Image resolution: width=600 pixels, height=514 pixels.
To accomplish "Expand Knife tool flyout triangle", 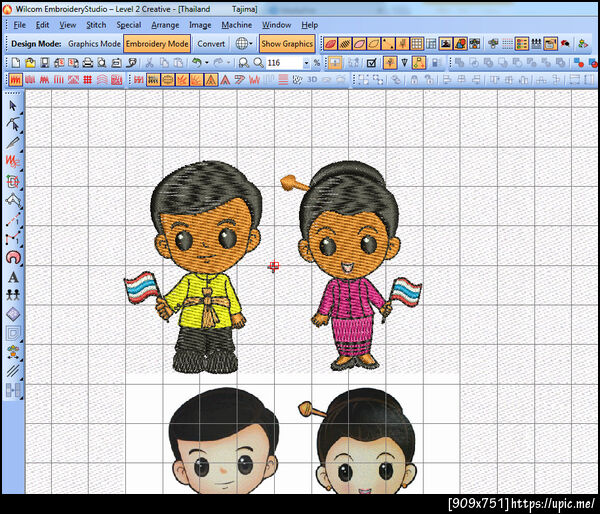I will click(21, 150).
